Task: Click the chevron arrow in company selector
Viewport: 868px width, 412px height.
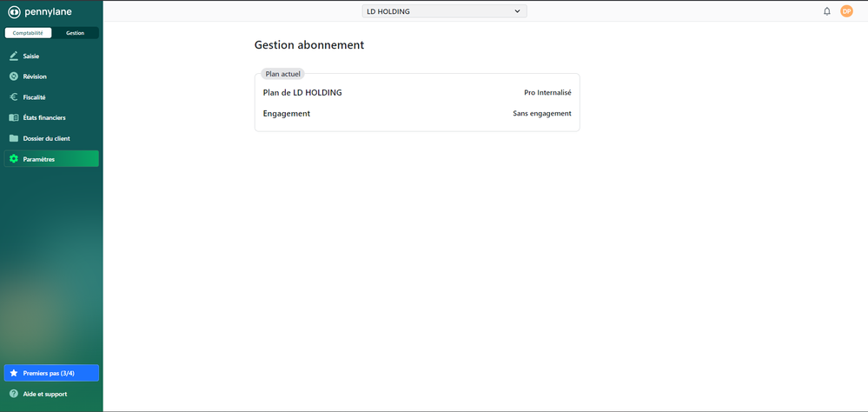Action: [x=517, y=11]
